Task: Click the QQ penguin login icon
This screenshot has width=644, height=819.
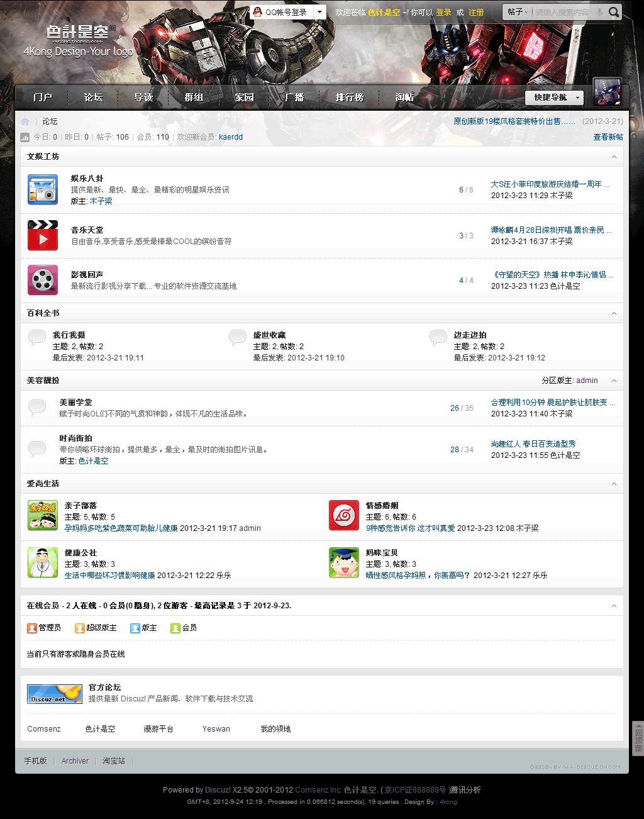Action: click(x=257, y=12)
